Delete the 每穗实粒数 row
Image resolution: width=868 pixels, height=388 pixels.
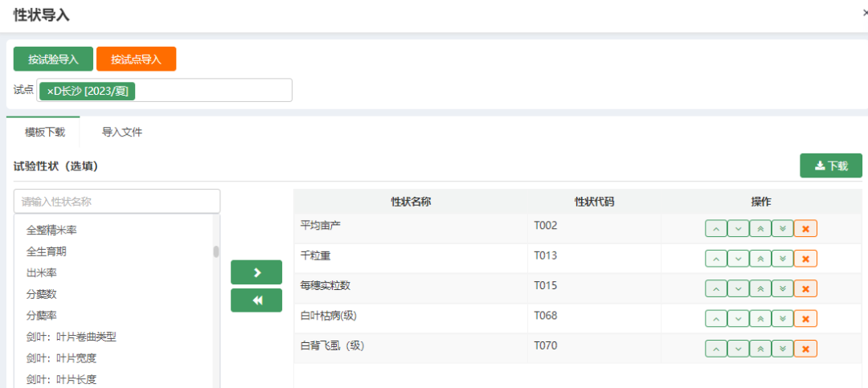click(x=805, y=288)
